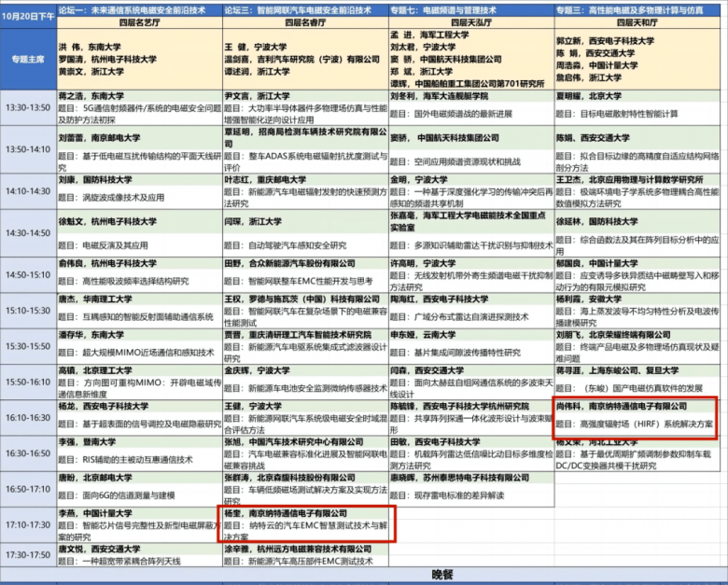Select the 14:30-14:50 time slot cell
The width and height of the screenshot is (728, 585).
pyautogui.click(x=28, y=233)
